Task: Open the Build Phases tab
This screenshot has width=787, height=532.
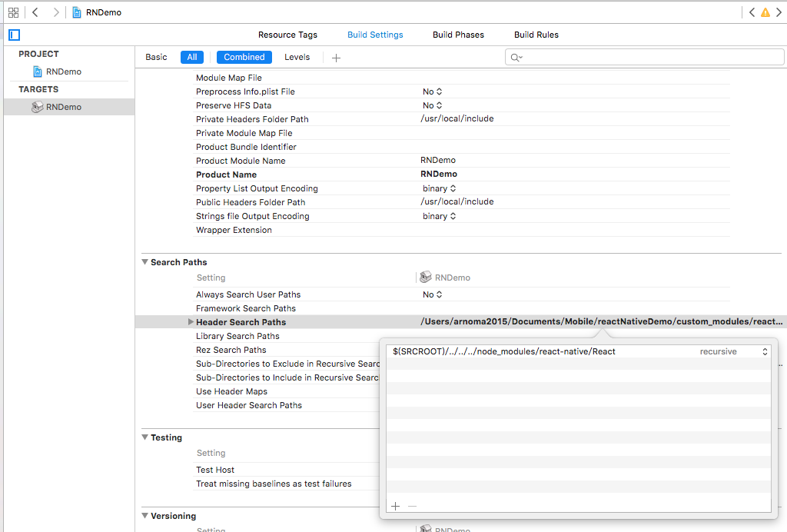Action: pos(458,35)
